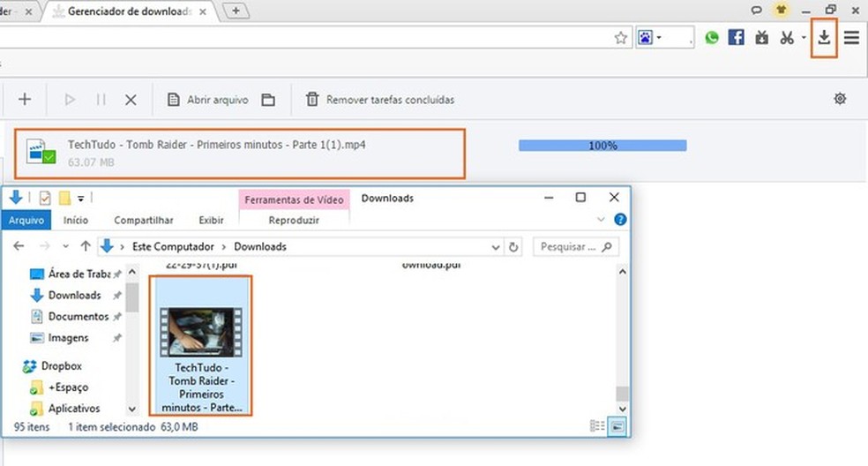Click the browser chat bubble icon
Screen dimensions: 868x466
pos(756,10)
